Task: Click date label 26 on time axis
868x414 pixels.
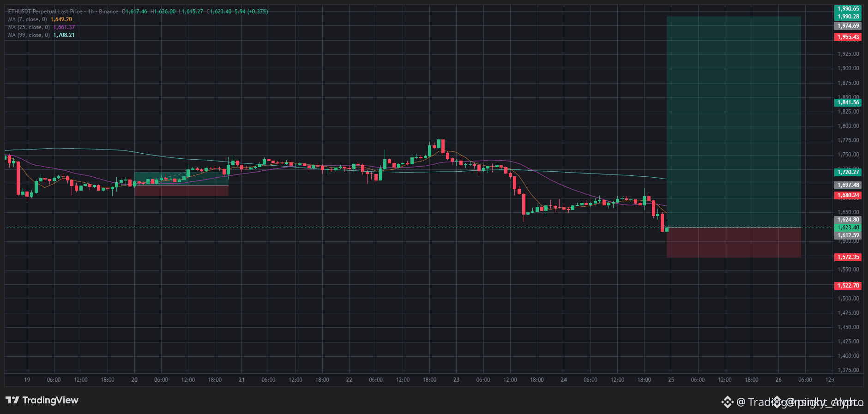Action: (778, 380)
